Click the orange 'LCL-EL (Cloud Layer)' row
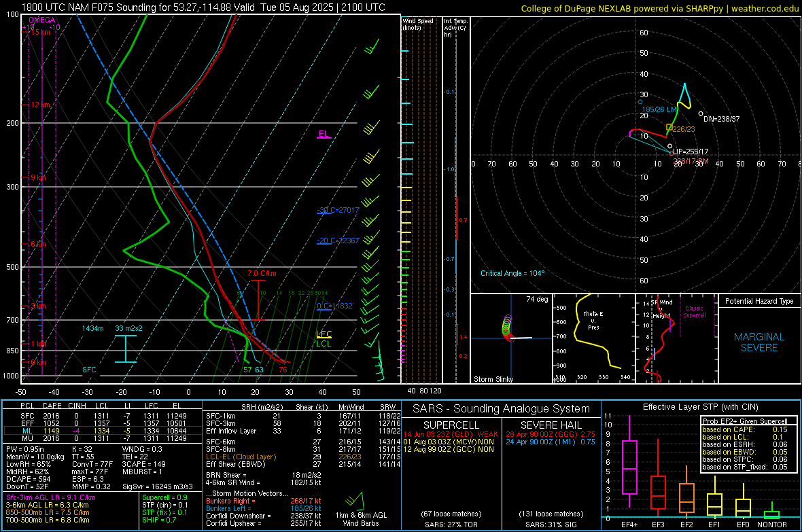Viewport: 802px width, 532px height. pos(303,457)
